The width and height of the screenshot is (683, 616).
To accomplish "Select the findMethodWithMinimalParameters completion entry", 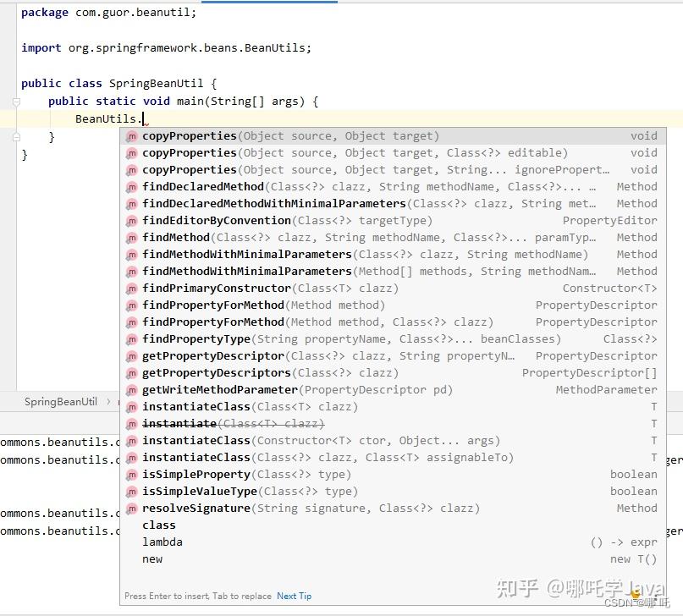I will click(x=254, y=254).
